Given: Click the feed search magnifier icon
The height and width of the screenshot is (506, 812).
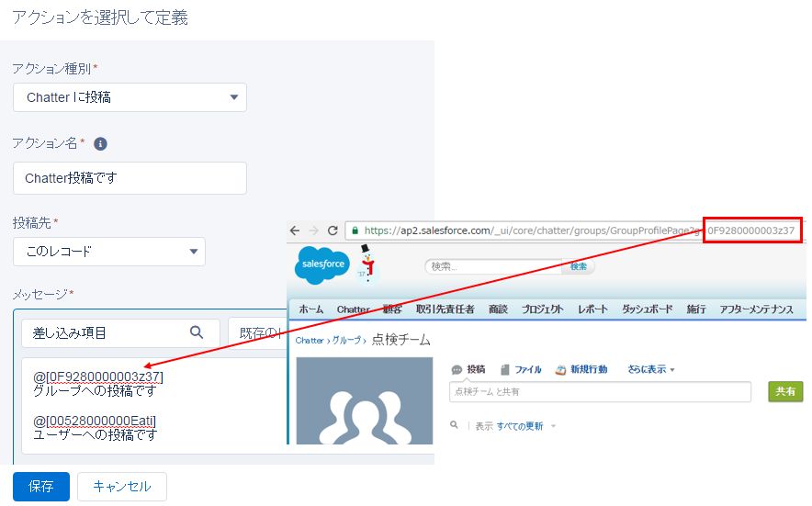Looking at the screenshot, I should coord(454,425).
